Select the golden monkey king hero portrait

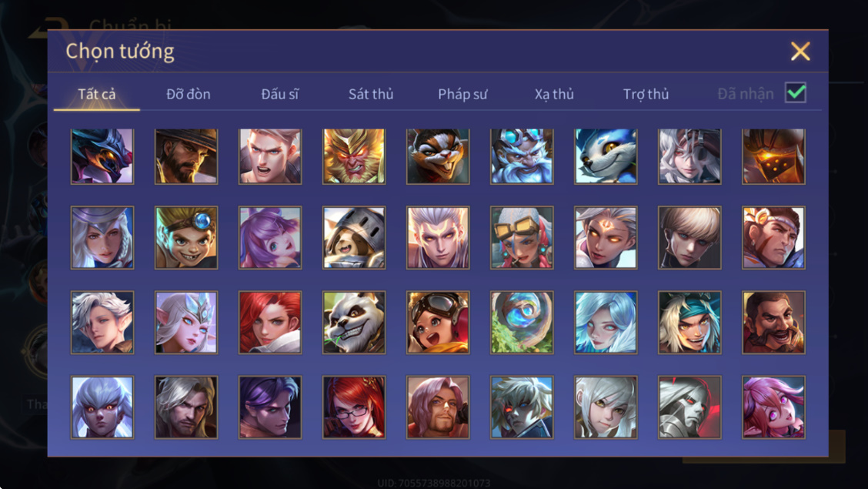354,156
